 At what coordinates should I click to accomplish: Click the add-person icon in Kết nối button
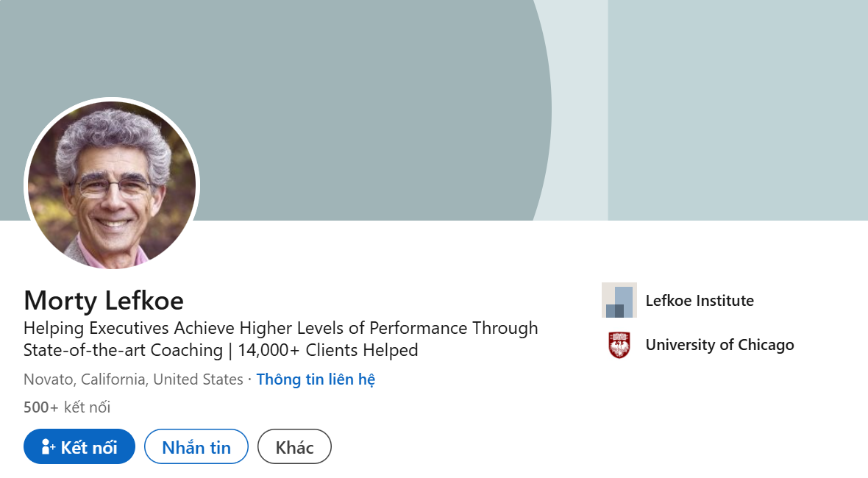[49, 446]
